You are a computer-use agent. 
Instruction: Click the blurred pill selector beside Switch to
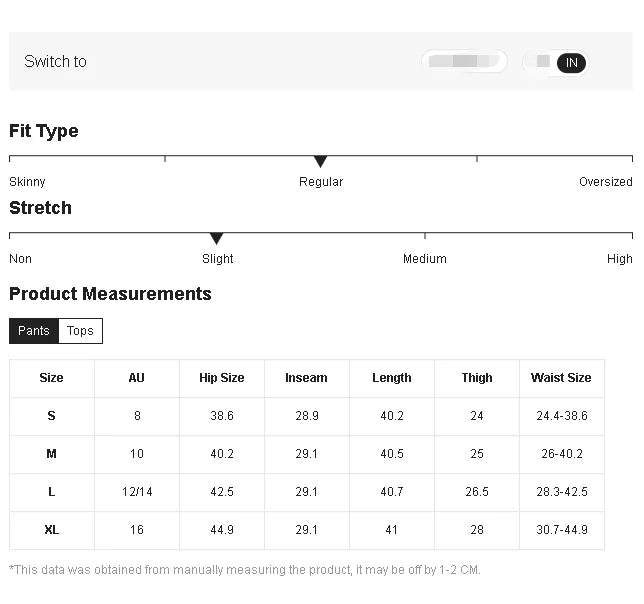[463, 62]
